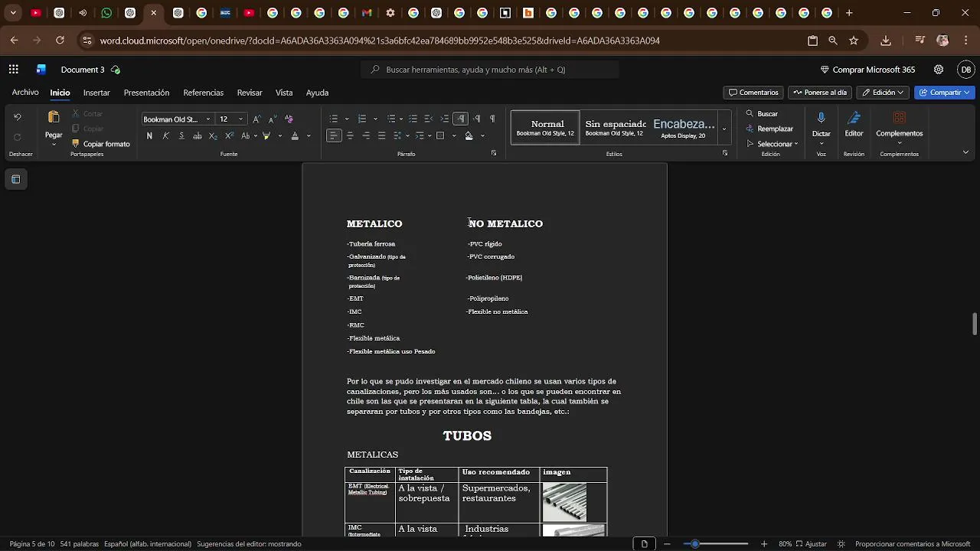Click Copiar formato painter
This screenshot has width=980, height=551.
point(101,144)
